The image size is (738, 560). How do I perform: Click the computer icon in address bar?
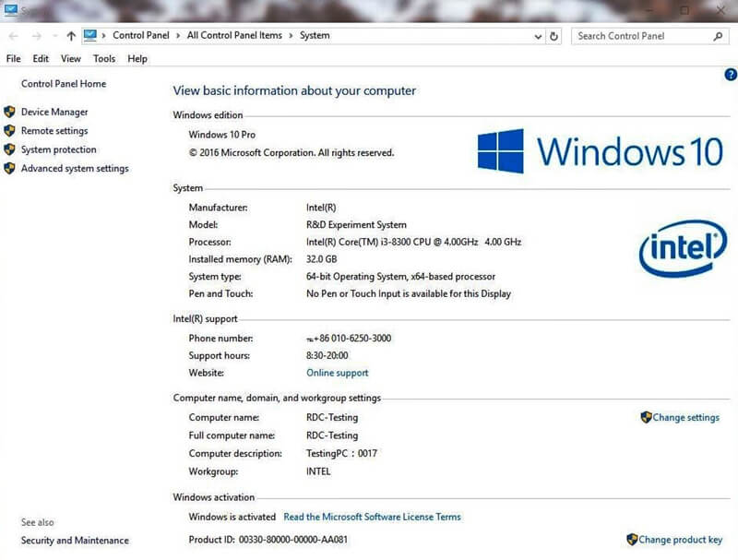click(x=90, y=36)
